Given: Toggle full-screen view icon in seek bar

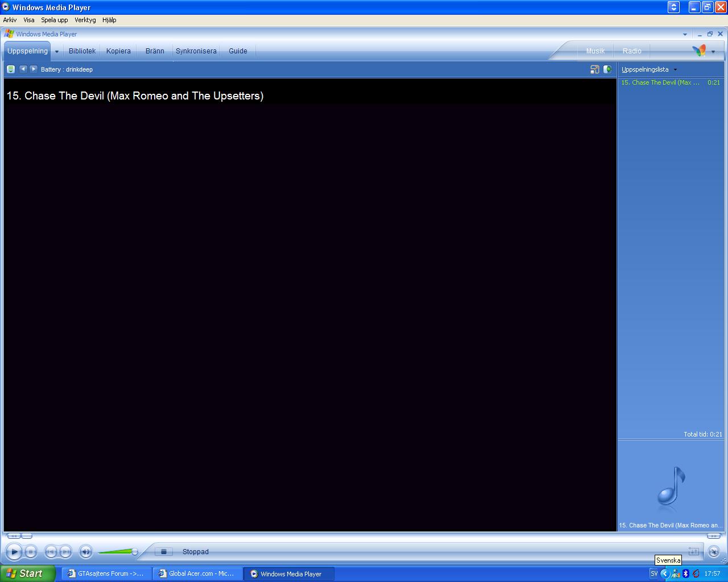Looking at the screenshot, I should point(693,551).
